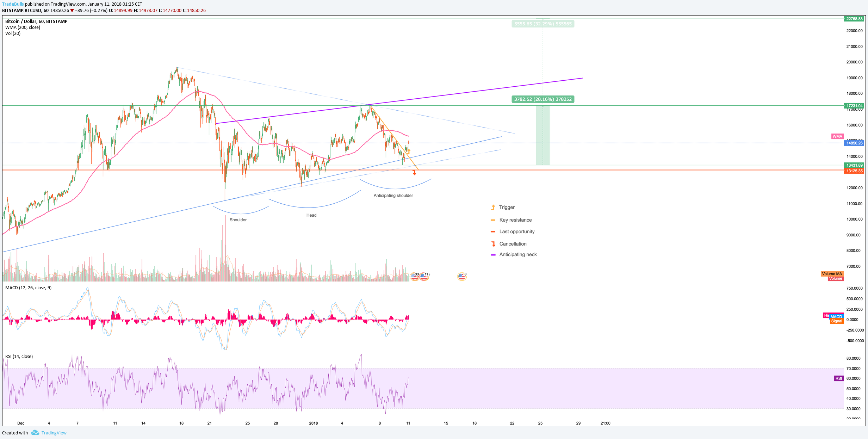The height and width of the screenshot is (439, 868).
Task: Click the 'Anticipating neck' legend text
Action: click(x=518, y=254)
